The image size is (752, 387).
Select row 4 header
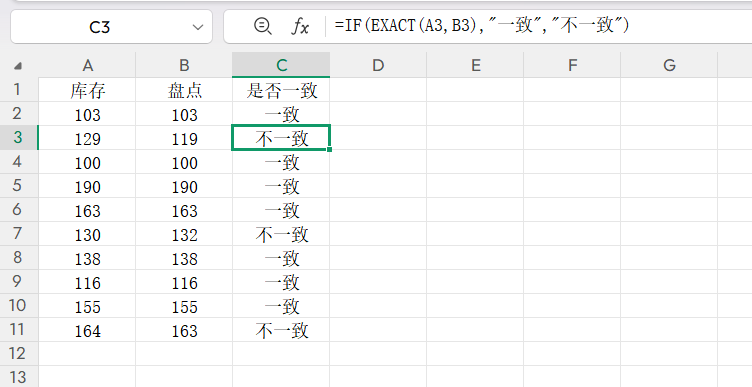pyautogui.click(x=19, y=162)
